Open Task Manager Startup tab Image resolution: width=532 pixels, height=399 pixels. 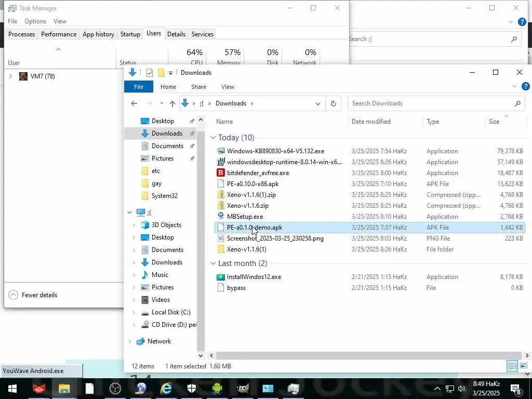130,34
